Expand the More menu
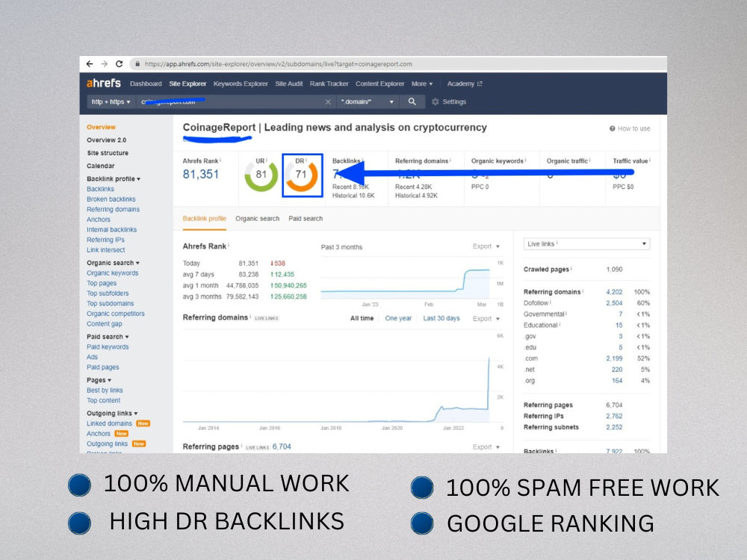The height and width of the screenshot is (560, 747). (x=422, y=84)
